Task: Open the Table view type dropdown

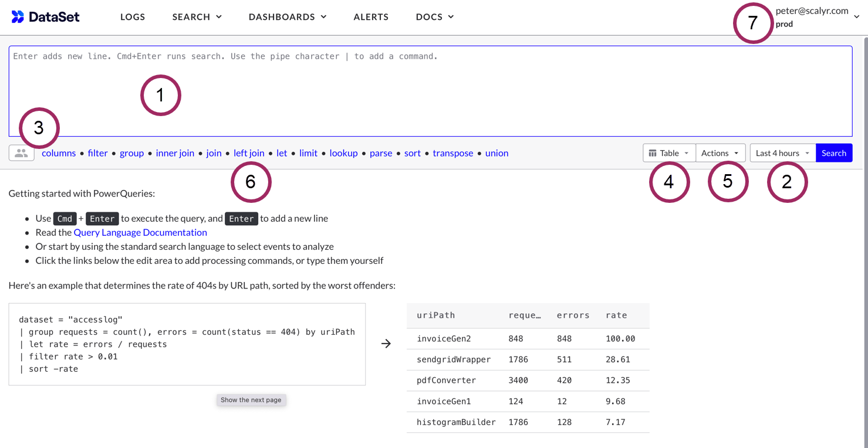Action: (669, 152)
